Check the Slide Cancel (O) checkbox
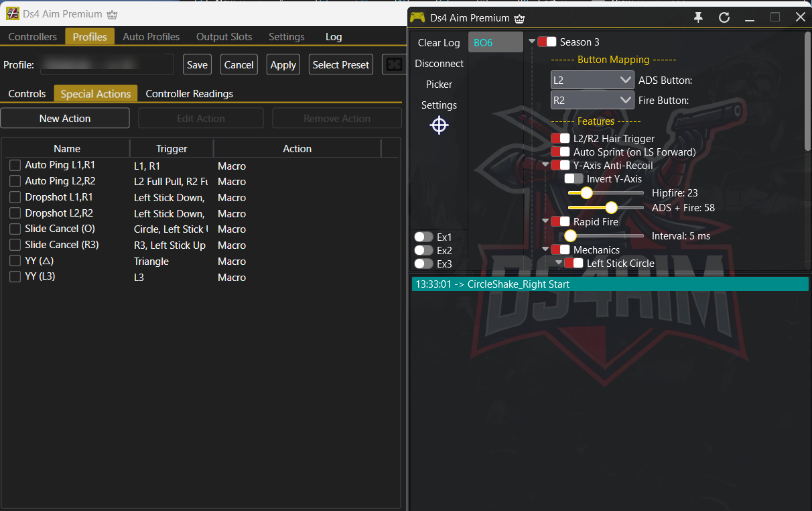This screenshot has height=511, width=812. [15, 229]
